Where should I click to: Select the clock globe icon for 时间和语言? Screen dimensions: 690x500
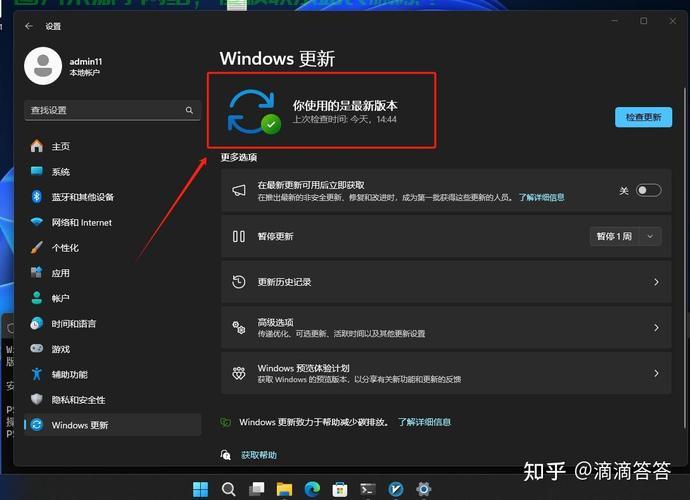[37, 324]
